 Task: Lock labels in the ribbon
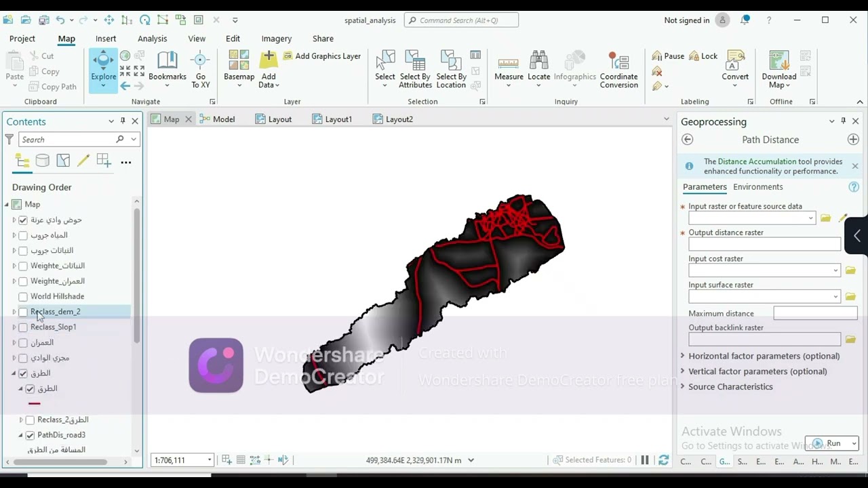[x=703, y=56]
